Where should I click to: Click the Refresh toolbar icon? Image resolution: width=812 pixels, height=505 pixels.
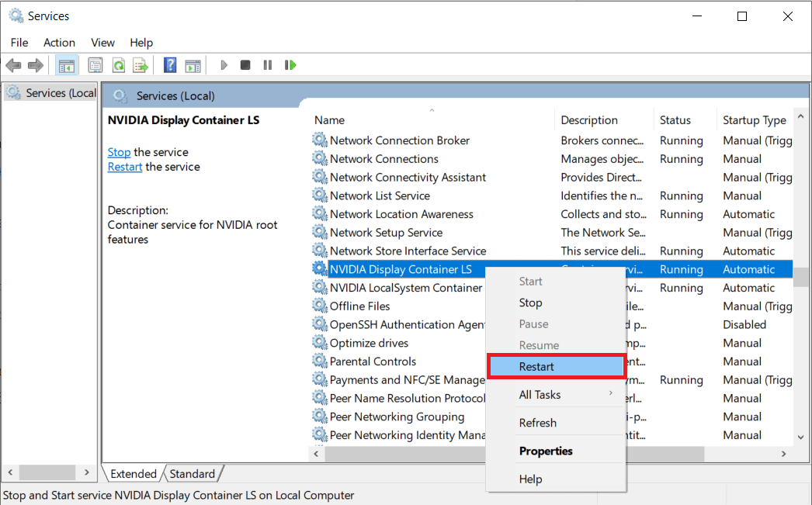pos(119,65)
